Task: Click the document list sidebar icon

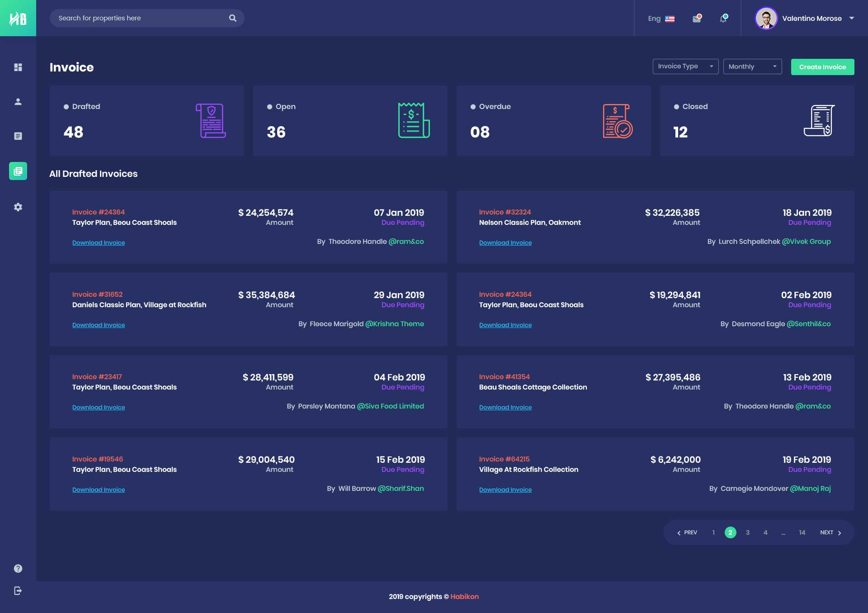Action: tap(18, 136)
